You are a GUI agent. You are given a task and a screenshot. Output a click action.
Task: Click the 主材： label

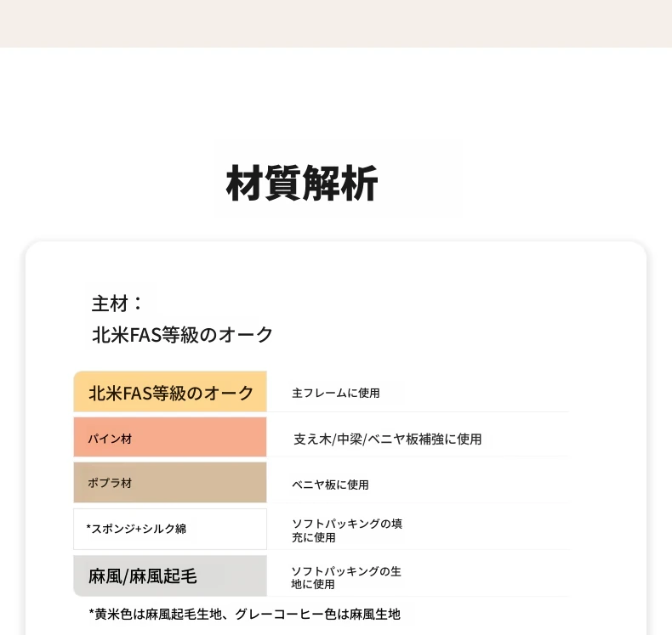(117, 303)
